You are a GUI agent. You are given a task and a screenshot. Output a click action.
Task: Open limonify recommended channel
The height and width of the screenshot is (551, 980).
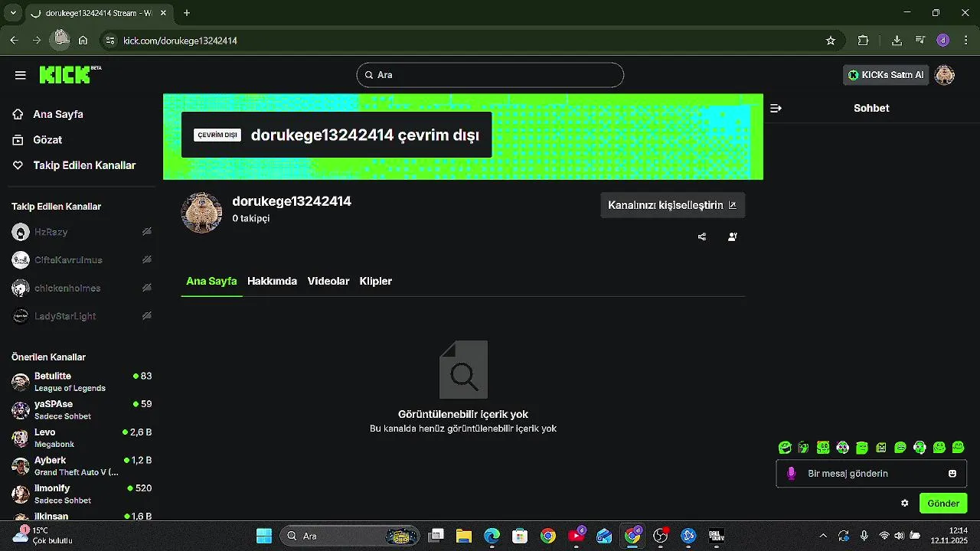81,494
